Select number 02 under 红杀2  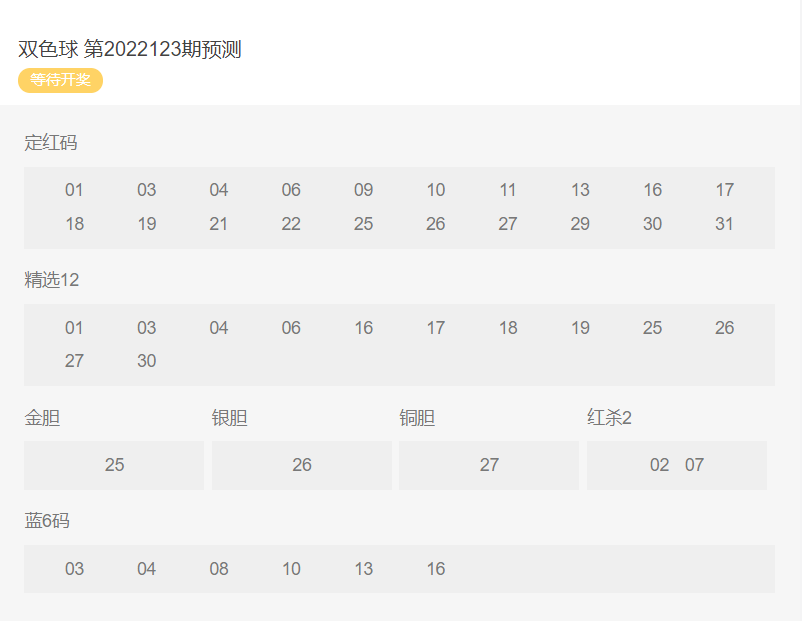pyautogui.click(x=659, y=465)
